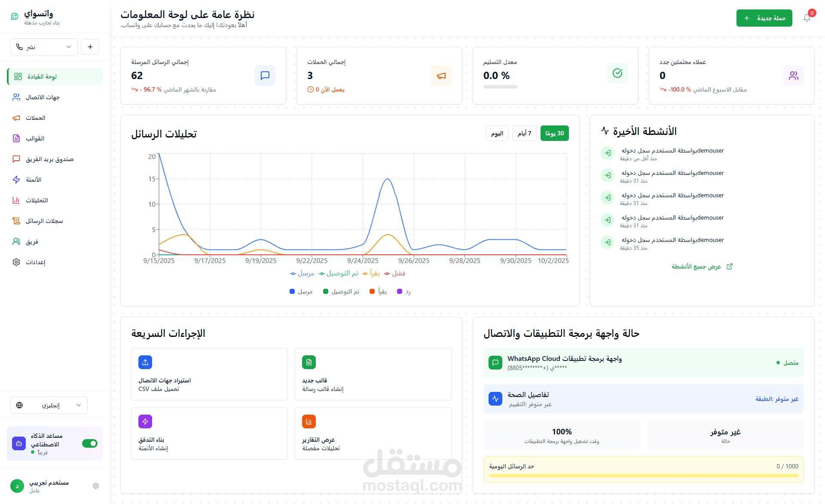Go to جهات الاتصال in the sidebar
825x504 pixels.
point(55,97)
